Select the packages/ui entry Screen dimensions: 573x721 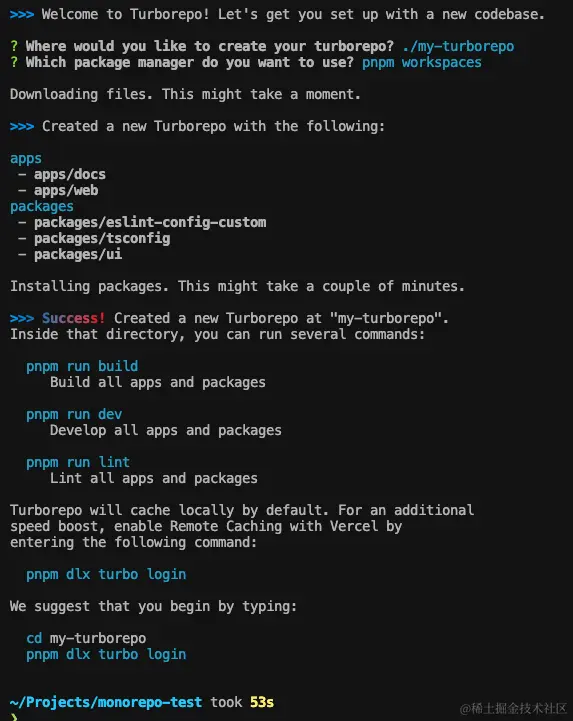tap(78, 254)
